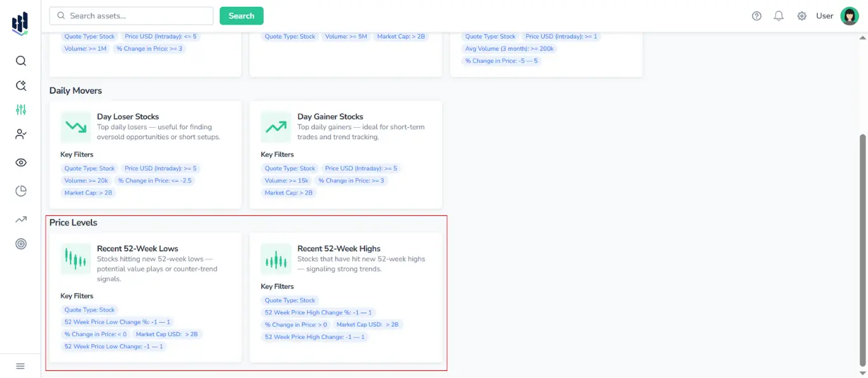868x378 pixels.
Task: Open the user avatar menu
Action: pyautogui.click(x=849, y=16)
